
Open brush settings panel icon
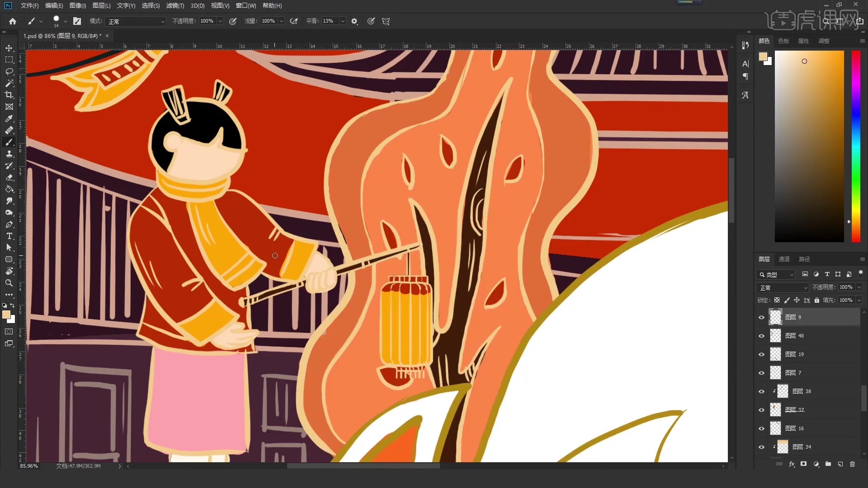tap(77, 21)
